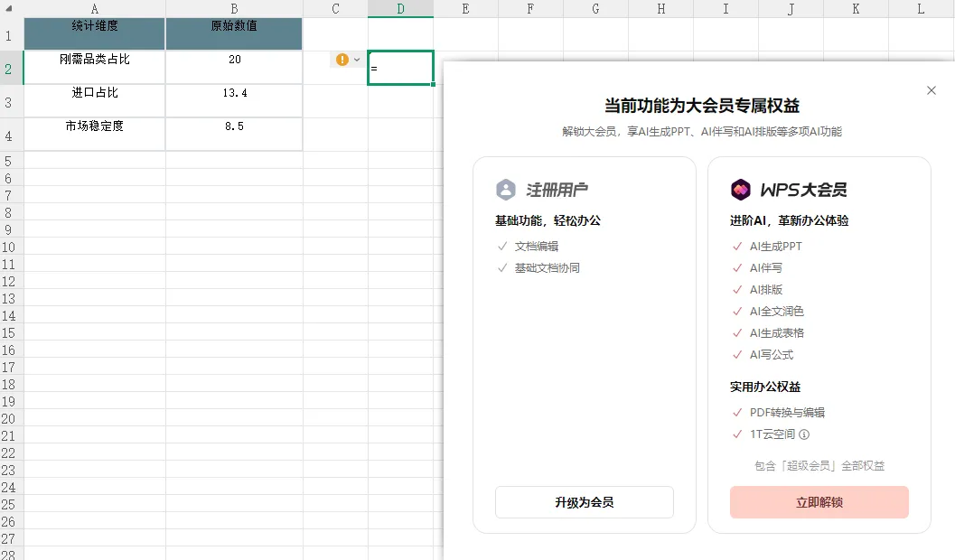Click the cell with value 8.5
955x560 pixels.
pyautogui.click(x=234, y=134)
